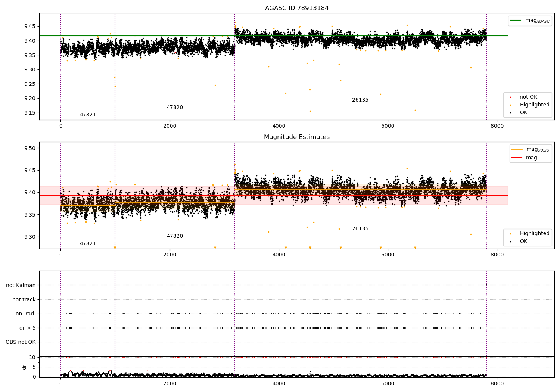Select "OK" legend entry in the top plot
Screen dimensions: 560x392
click(x=523, y=113)
